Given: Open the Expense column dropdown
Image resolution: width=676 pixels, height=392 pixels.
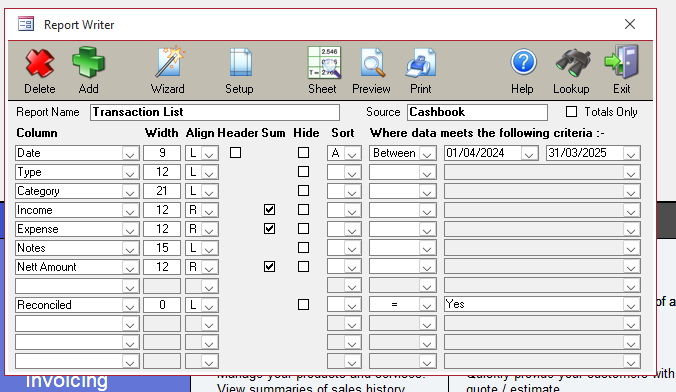Looking at the screenshot, I should coord(130,229).
